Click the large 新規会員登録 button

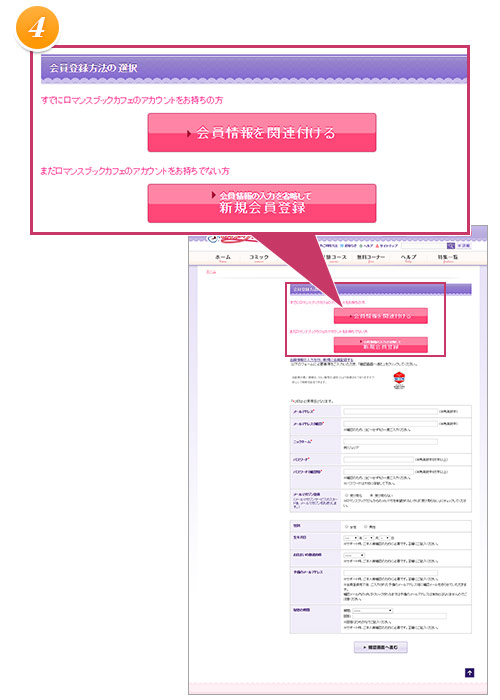tap(262, 203)
